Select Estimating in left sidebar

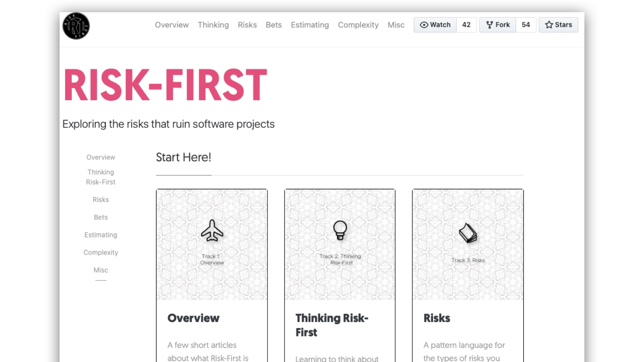pyautogui.click(x=101, y=235)
